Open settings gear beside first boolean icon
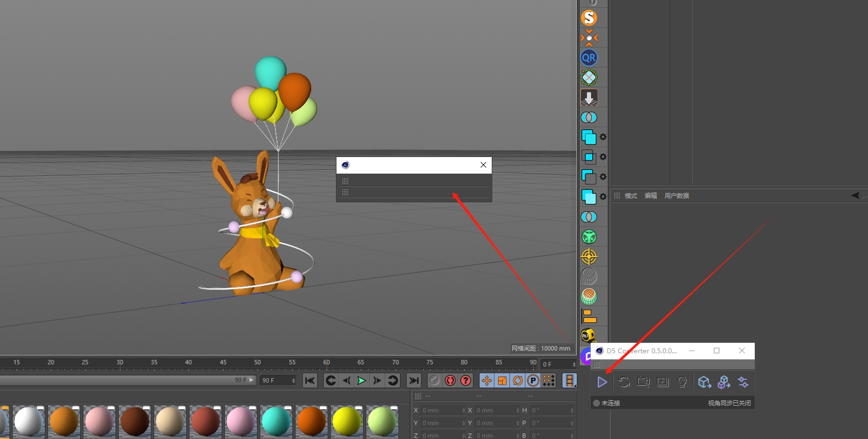The width and height of the screenshot is (868, 439). (x=603, y=137)
